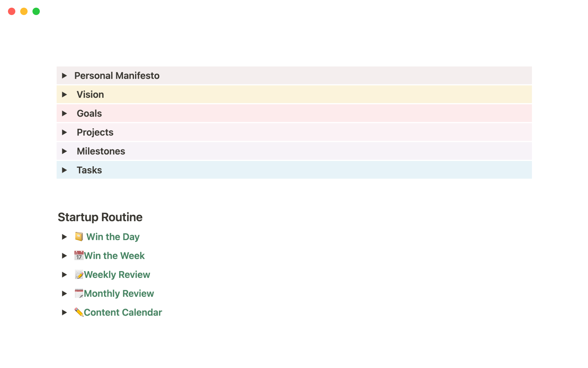Click the spiral calendar icon beside Monthly Review
The height and width of the screenshot is (368, 588).
point(79,293)
